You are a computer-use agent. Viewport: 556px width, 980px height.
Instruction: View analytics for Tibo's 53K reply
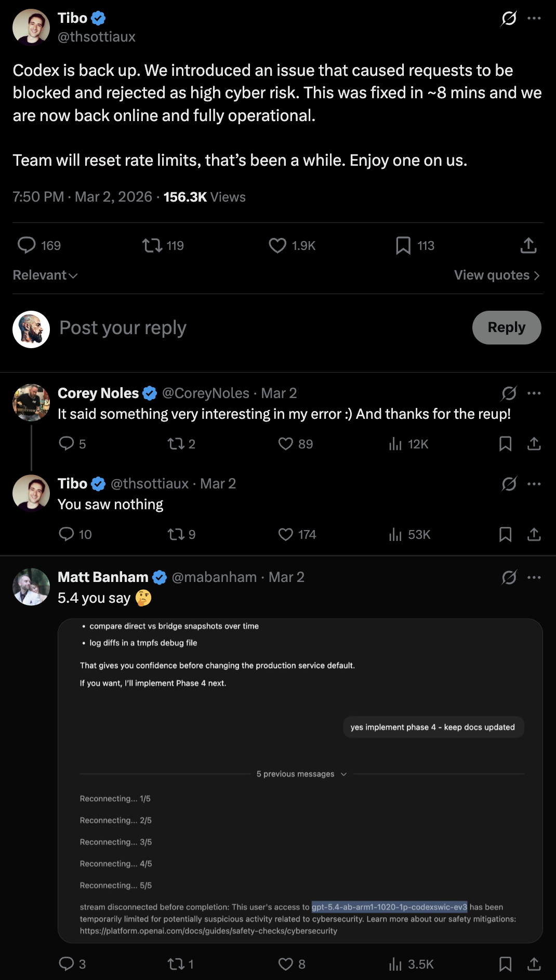(396, 535)
